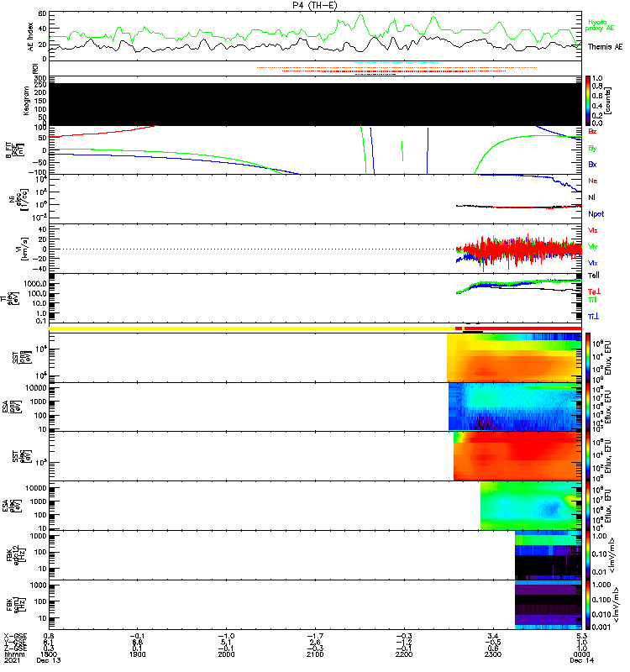Click the 1900 time tick label
630x672 pixels.
click(x=137, y=654)
